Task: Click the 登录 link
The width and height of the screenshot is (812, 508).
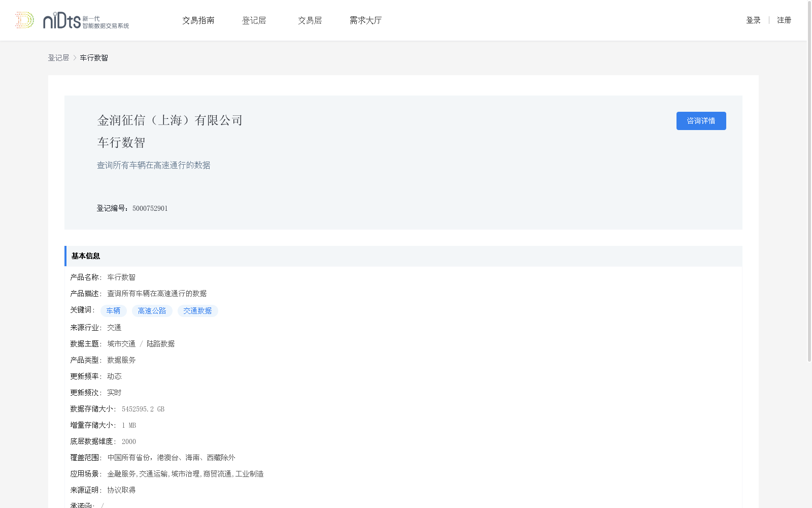Action: (753, 20)
